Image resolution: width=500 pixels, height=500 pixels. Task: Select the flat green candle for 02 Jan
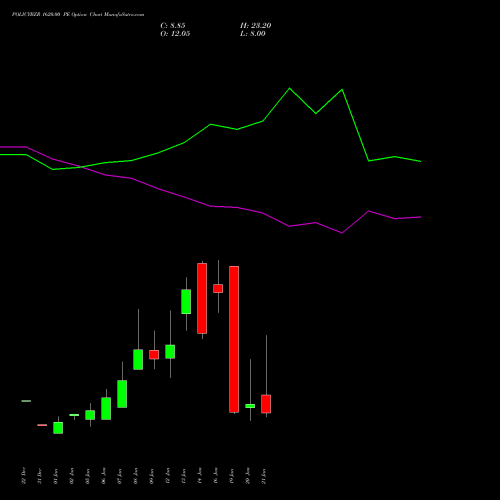(74, 415)
